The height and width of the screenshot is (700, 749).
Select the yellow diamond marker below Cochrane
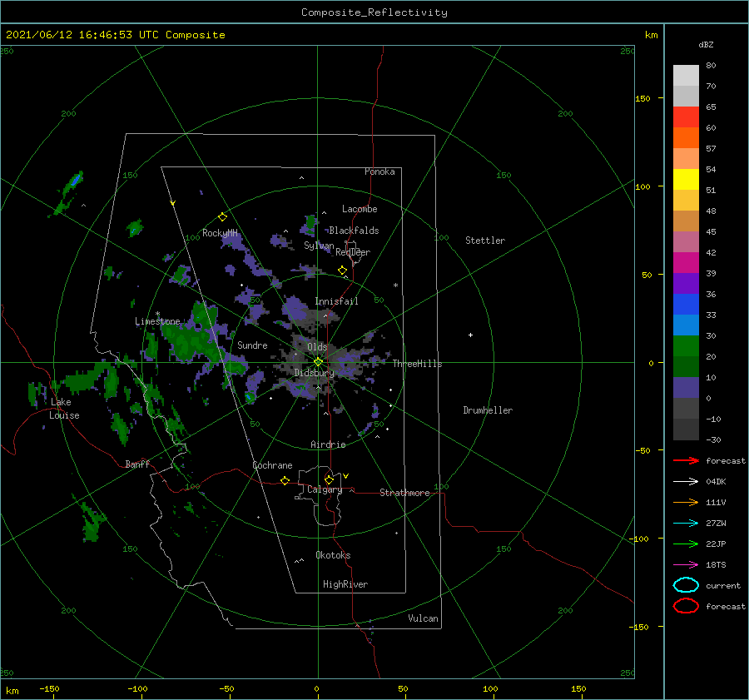click(x=285, y=480)
